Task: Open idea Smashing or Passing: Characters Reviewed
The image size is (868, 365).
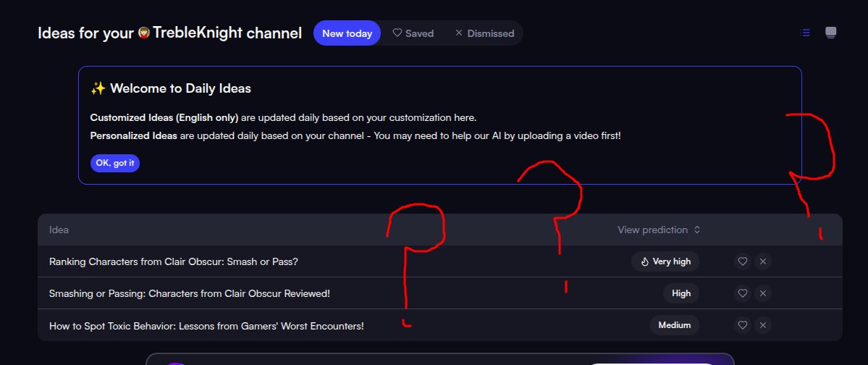Action: pyautogui.click(x=190, y=293)
